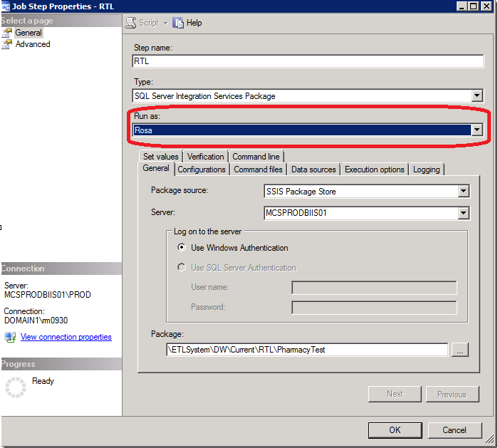Select Use SQL Server Authentication option
The image size is (498, 448).
click(x=182, y=267)
